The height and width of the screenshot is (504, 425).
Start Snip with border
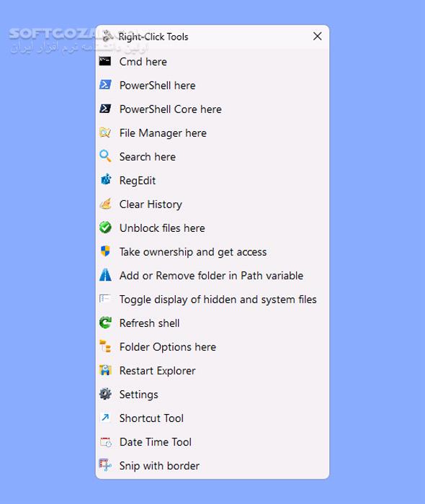(212, 466)
